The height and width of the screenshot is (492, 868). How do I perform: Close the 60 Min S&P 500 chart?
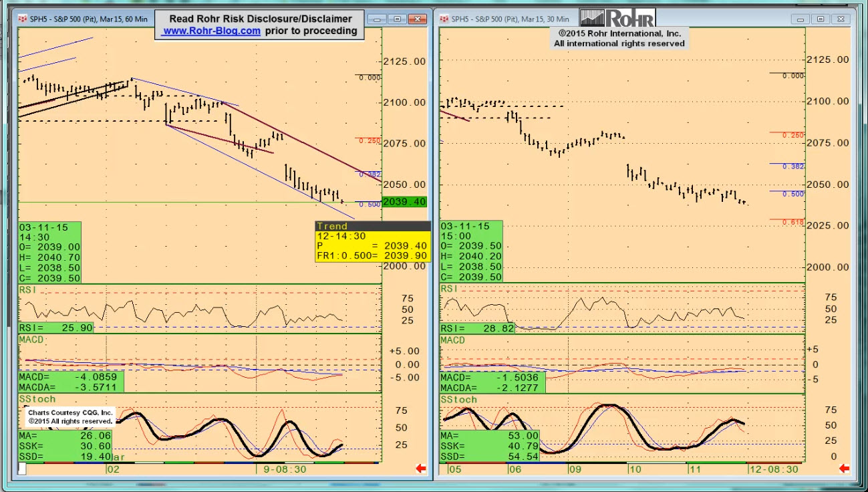(418, 19)
